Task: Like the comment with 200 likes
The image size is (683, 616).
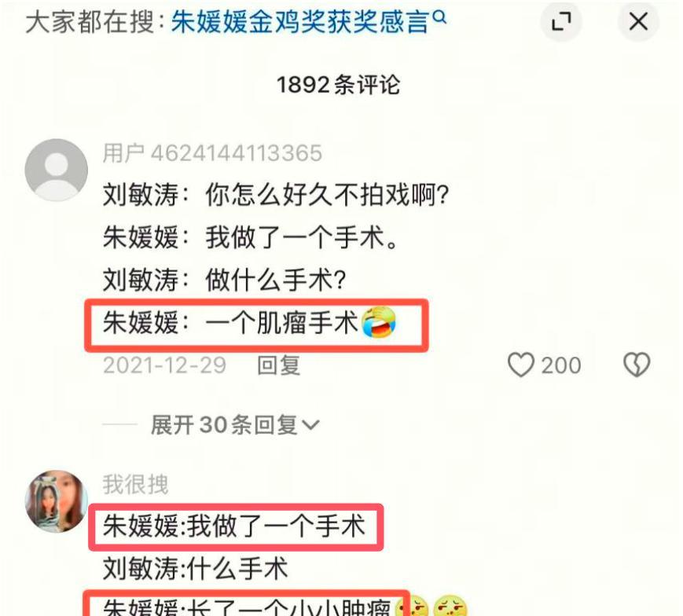Action: coord(521,365)
